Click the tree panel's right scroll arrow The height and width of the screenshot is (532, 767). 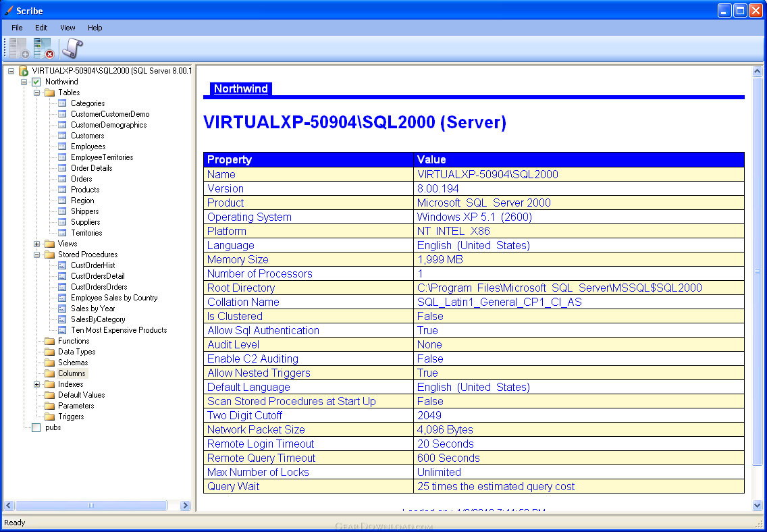tap(185, 505)
